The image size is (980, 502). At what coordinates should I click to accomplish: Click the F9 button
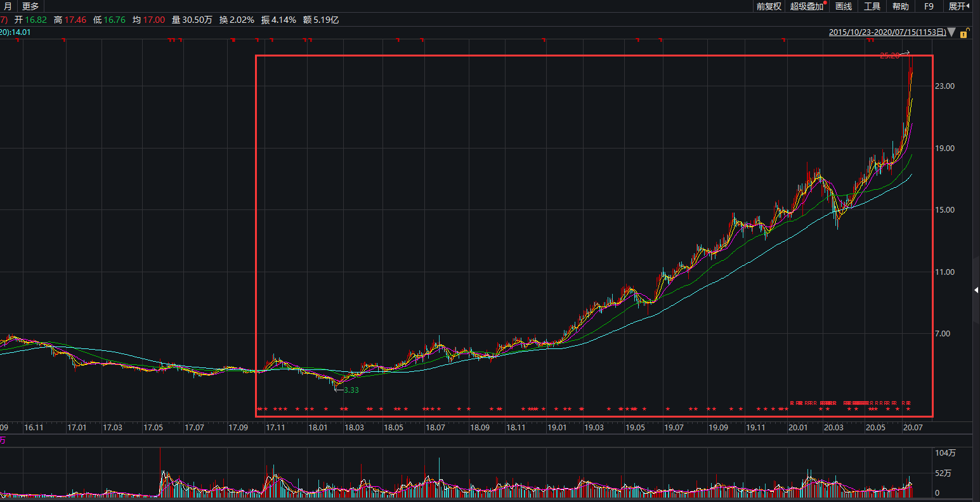[929, 6]
